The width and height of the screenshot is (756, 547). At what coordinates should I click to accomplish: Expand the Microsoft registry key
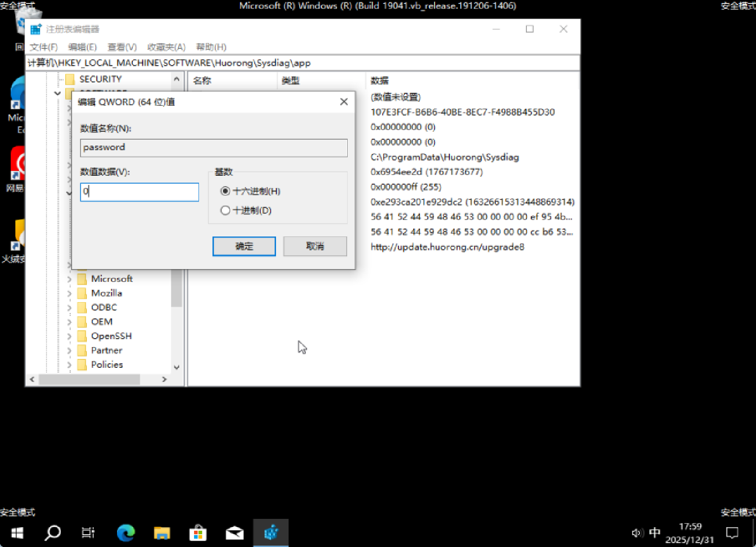pos(69,279)
